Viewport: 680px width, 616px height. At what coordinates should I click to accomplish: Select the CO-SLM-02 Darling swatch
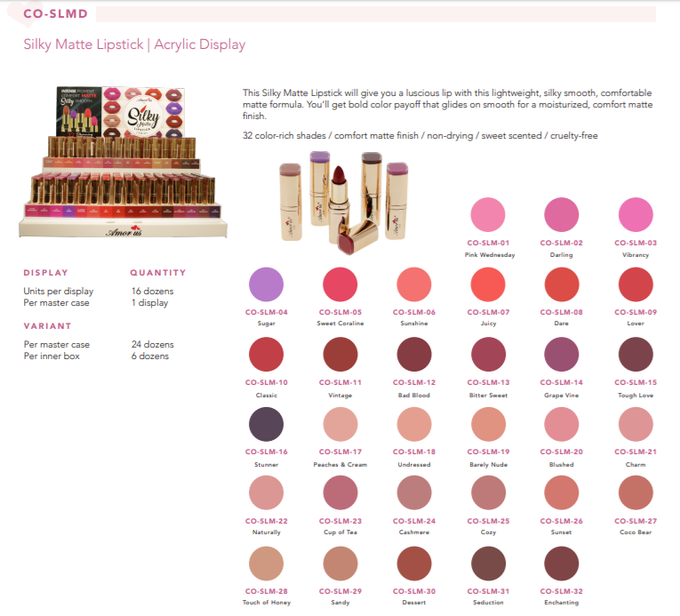coord(562,214)
